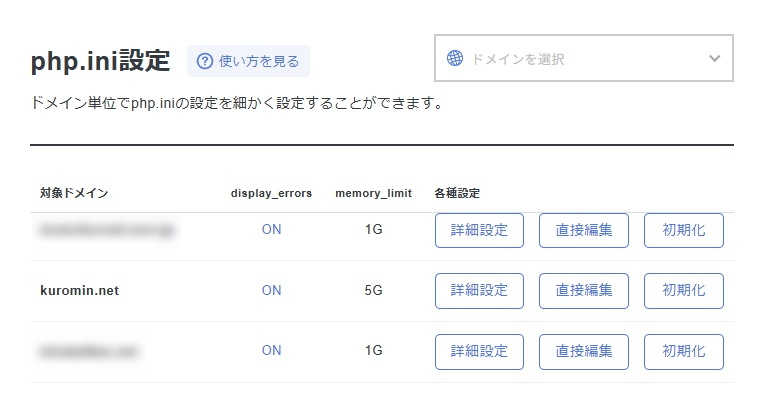Click 初期化 for kuromin.net
This screenshot has height=400, width=760.
click(684, 291)
